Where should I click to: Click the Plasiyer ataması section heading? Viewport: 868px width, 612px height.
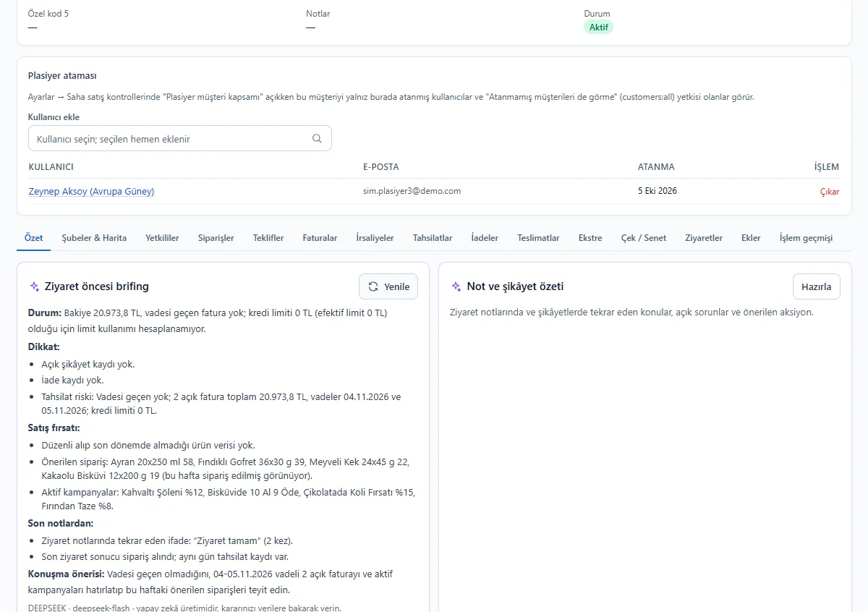62,76
